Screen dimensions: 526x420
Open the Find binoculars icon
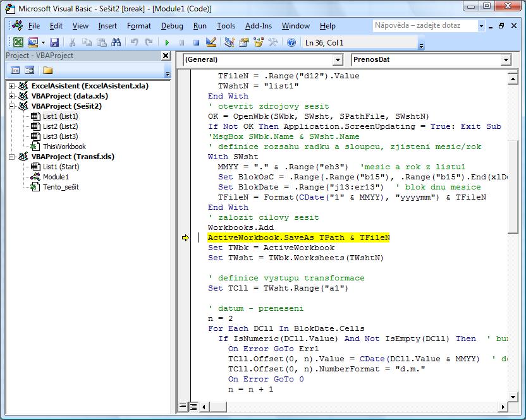[116, 42]
